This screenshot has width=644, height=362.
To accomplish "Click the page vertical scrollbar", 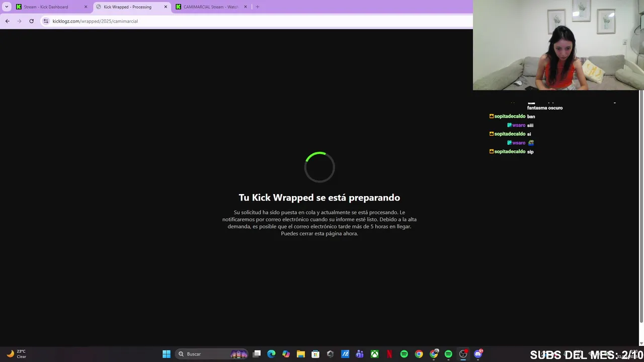I will click(x=641, y=206).
